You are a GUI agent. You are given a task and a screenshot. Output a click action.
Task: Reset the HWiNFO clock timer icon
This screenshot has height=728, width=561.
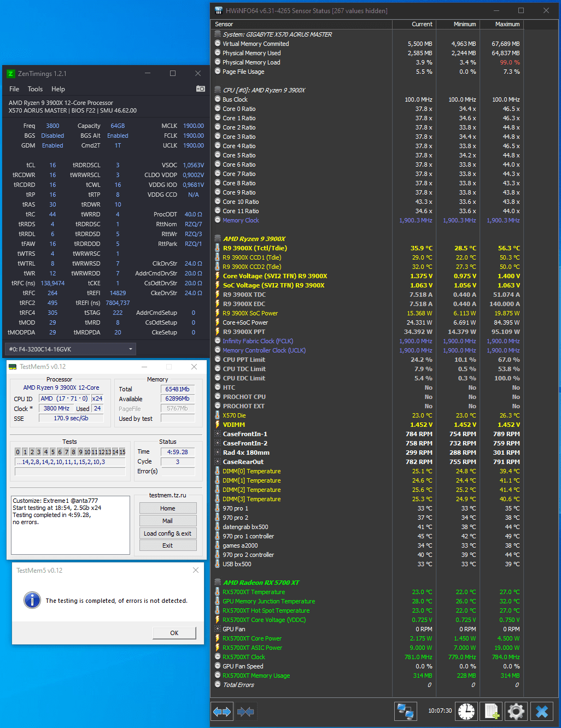click(x=466, y=711)
